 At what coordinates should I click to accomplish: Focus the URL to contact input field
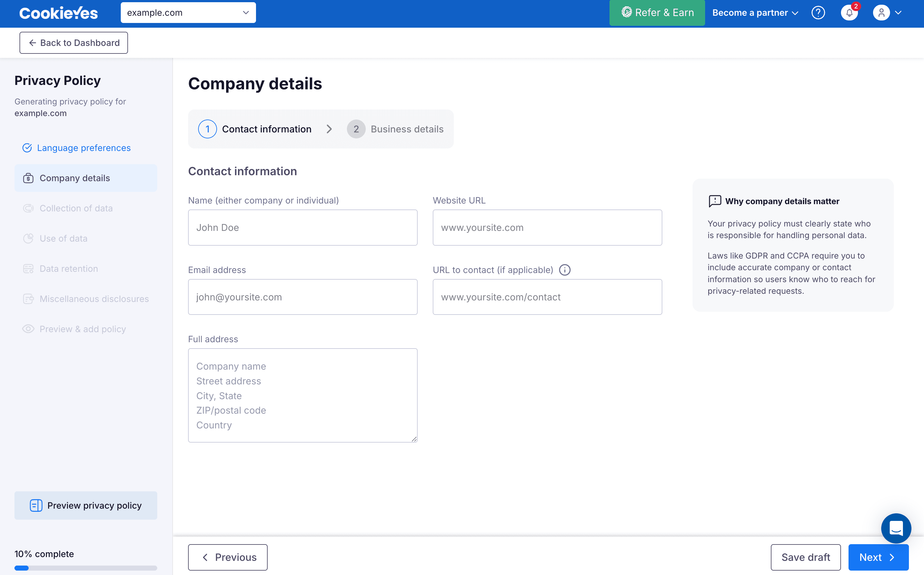click(x=547, y=297)
